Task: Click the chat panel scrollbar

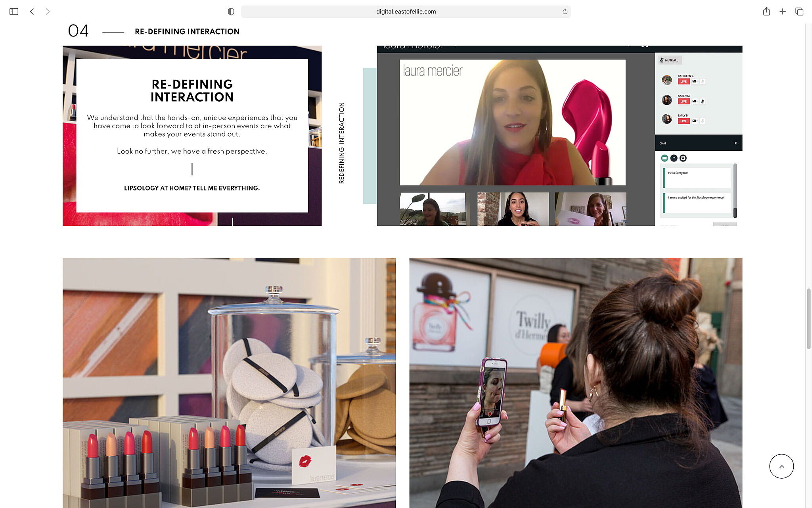Action: click(735, 191)
